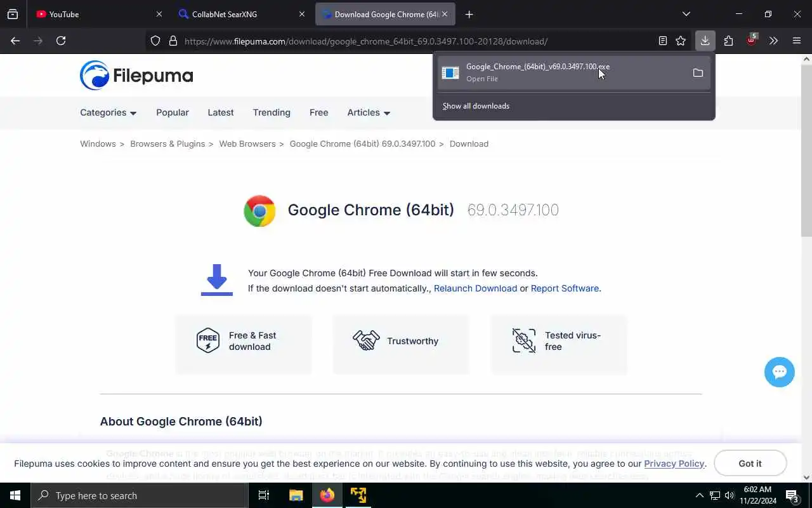The height and width of the screenshot is (508, 812).
Task: Click Report Software link
Action: click(565, 288)
